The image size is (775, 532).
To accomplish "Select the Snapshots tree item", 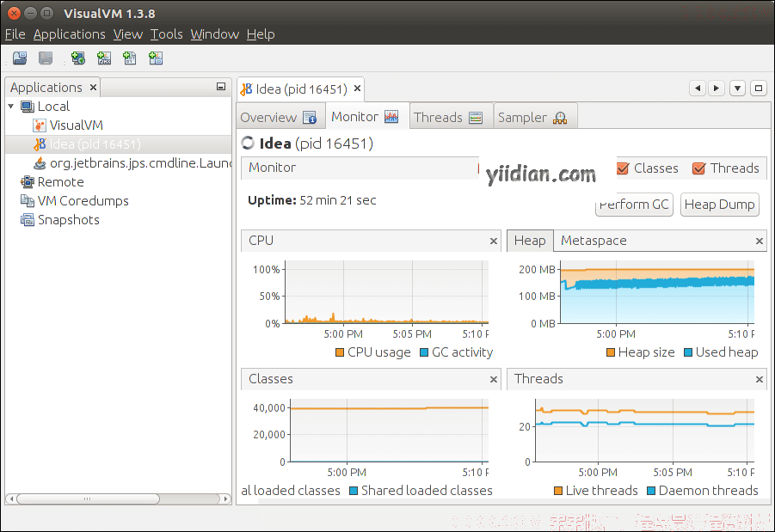I will pos(69,220).
